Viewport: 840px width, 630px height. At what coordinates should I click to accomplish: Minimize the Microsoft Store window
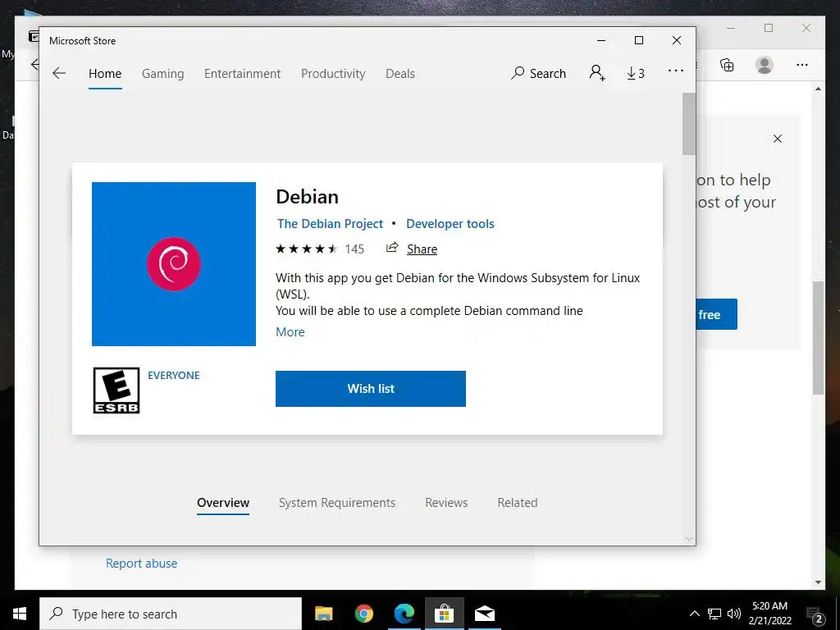pos(601,40)
